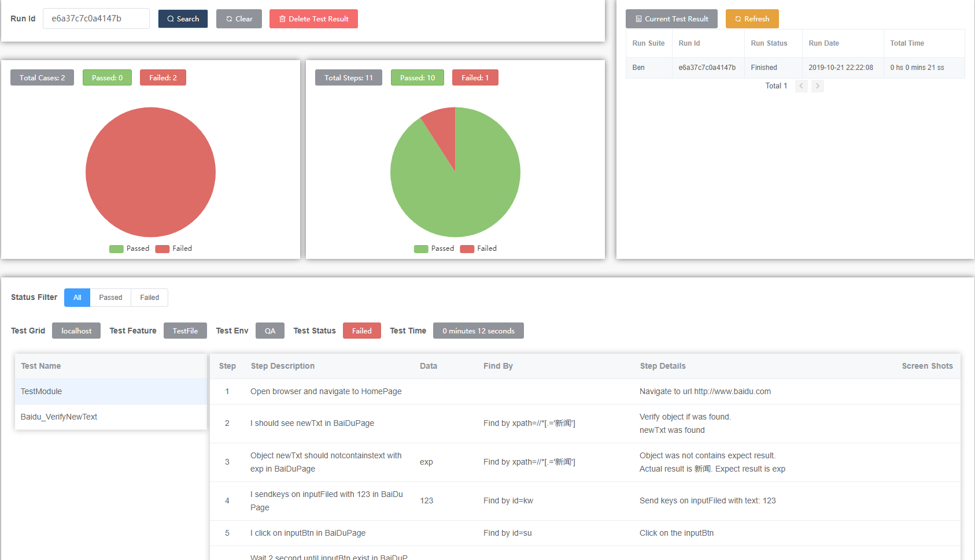The height and width of the screenshot is (560, 975).
Task: Click the Clear button
Action: (x=239, y=18)
